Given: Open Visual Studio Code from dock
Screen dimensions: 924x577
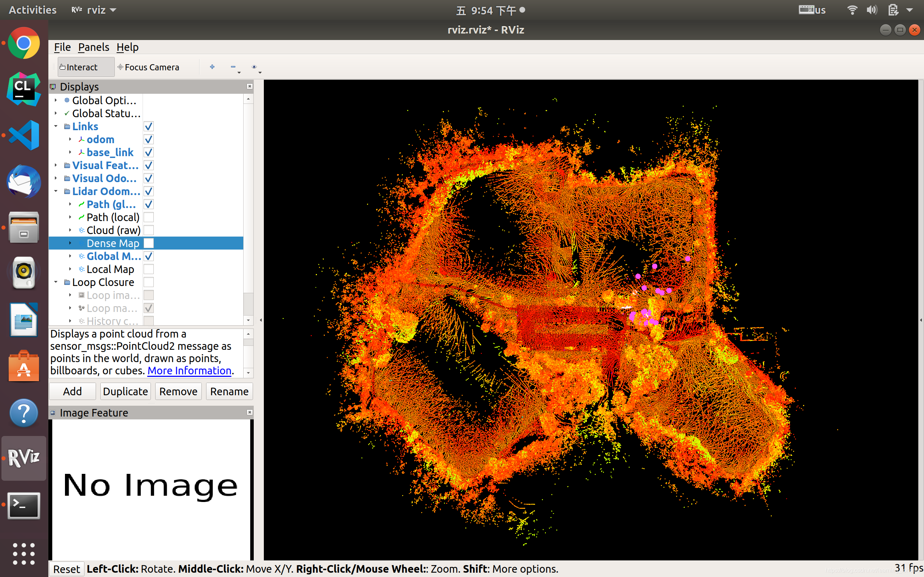Looking at the screenshot, I should pos(24,136).
